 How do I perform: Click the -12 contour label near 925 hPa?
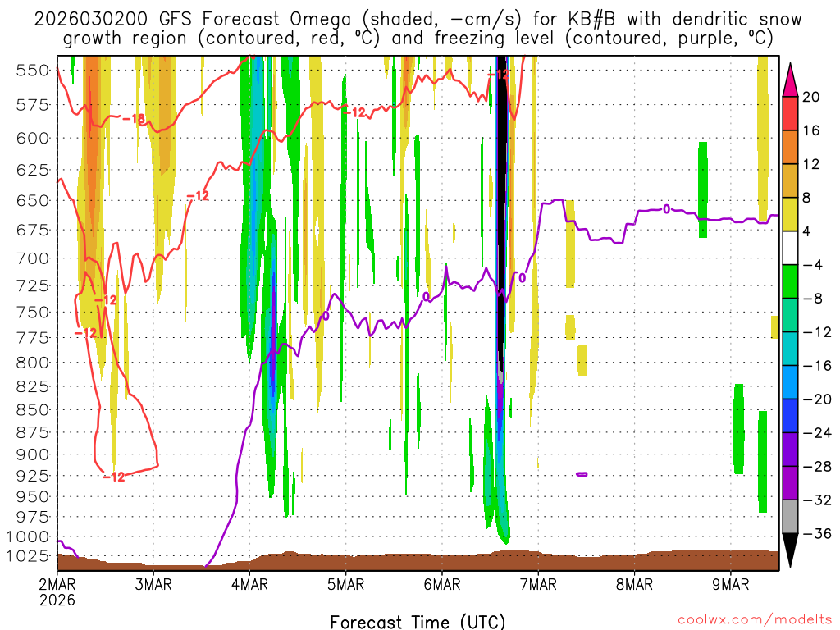pyautogui.click(x=113, y=477)
